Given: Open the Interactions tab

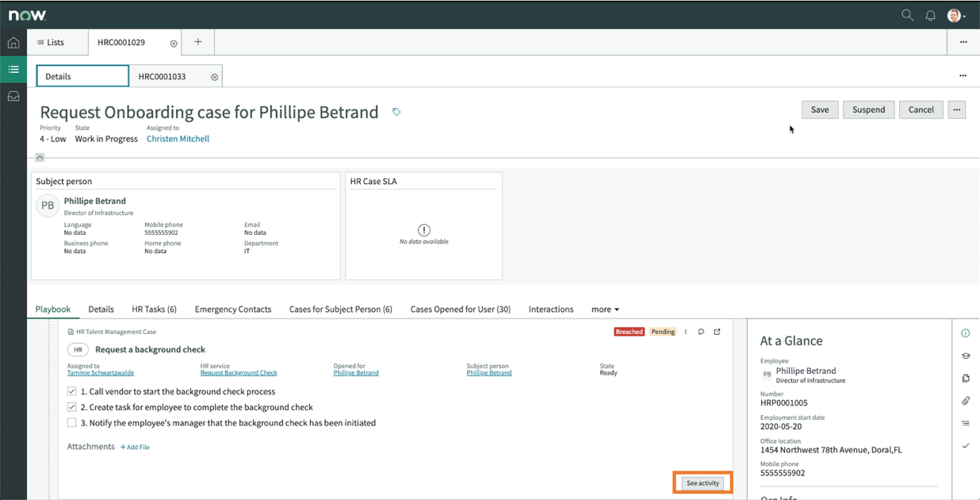Looking at the screenshot, I should coord(551,310).
